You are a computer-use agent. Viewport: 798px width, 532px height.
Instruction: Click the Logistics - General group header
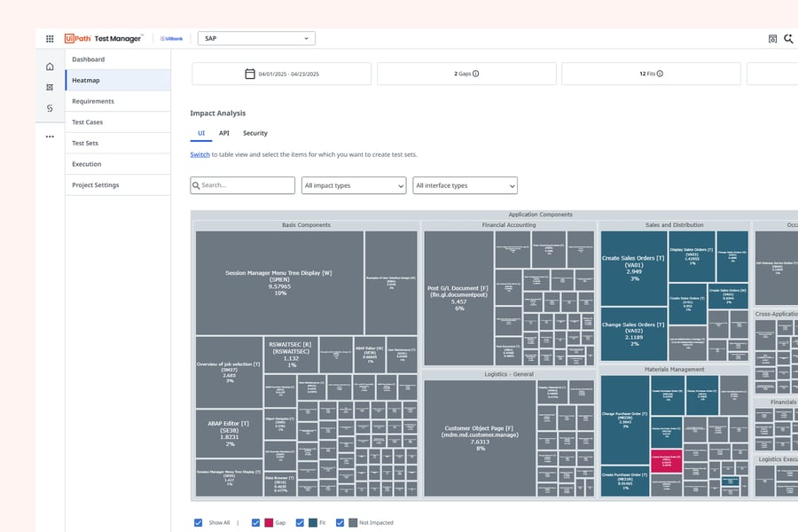tap(509, 374)
